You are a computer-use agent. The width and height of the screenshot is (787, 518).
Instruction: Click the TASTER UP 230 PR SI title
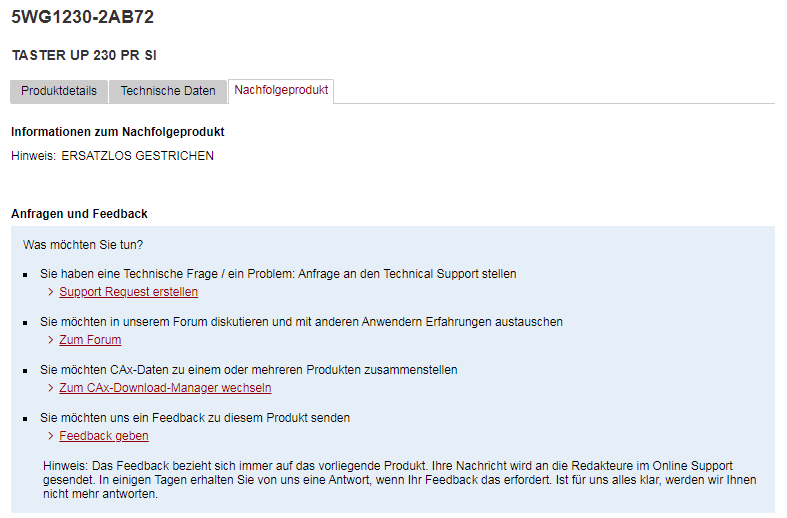pos(84,55)
